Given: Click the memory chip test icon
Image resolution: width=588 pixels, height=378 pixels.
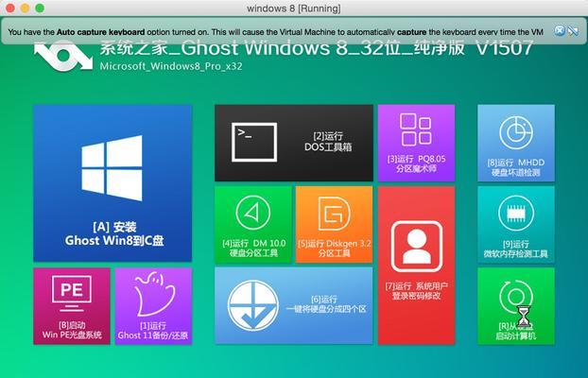Looking at the screenshot, I should [x=515, y=213].
